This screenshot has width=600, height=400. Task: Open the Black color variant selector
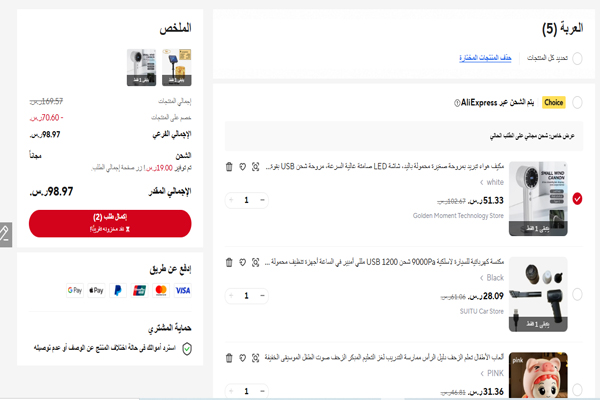[x=492, y=278]
